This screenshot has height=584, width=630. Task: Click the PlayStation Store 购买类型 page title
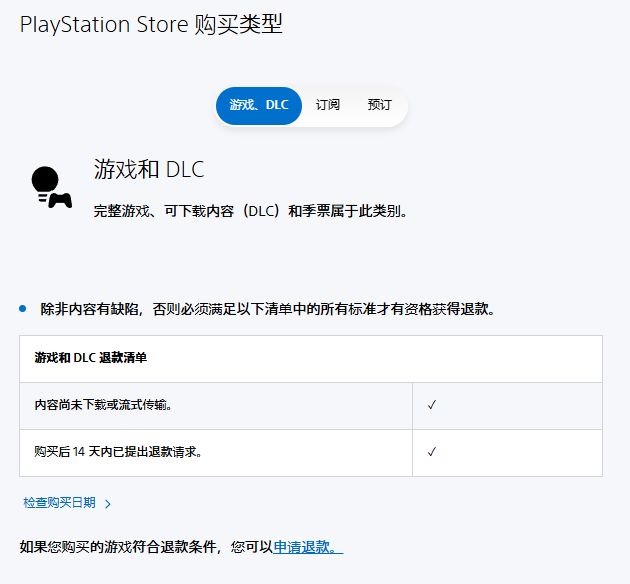151,24
